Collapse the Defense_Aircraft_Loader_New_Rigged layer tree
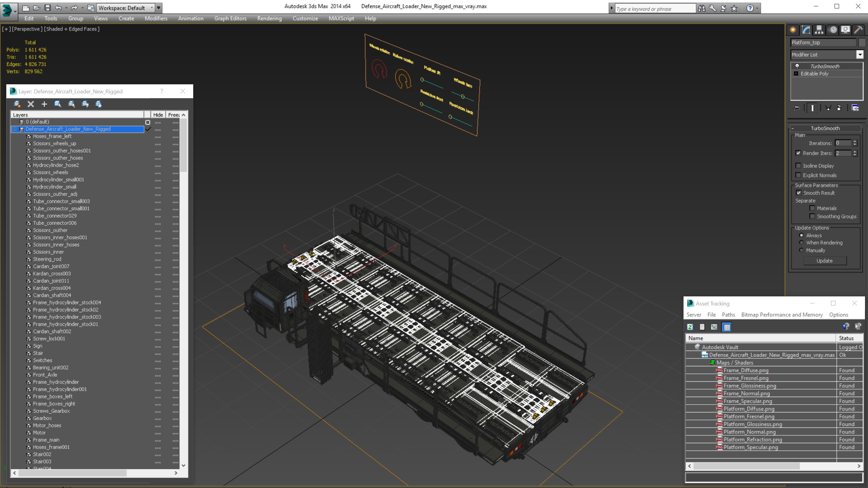 (14, 129)
